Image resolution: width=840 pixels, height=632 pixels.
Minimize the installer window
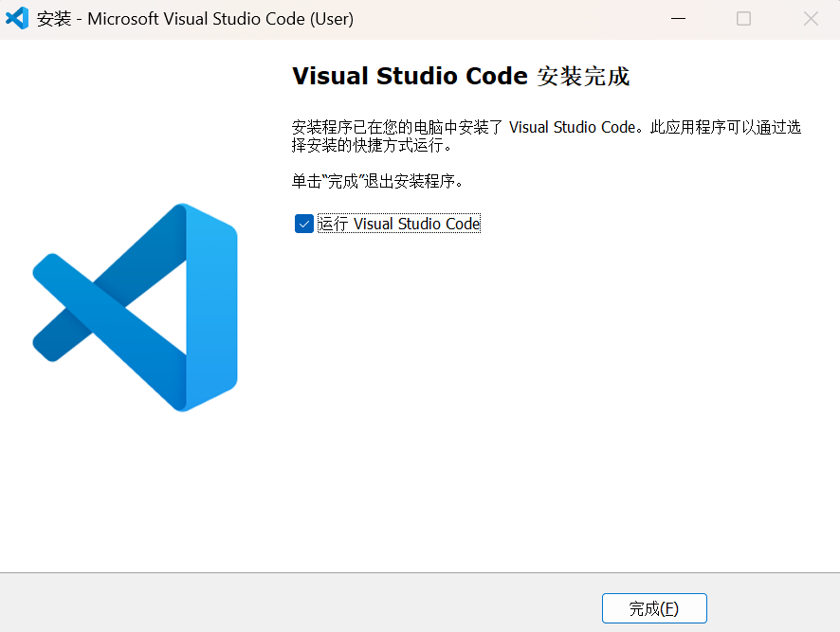[x=678, y=19]
